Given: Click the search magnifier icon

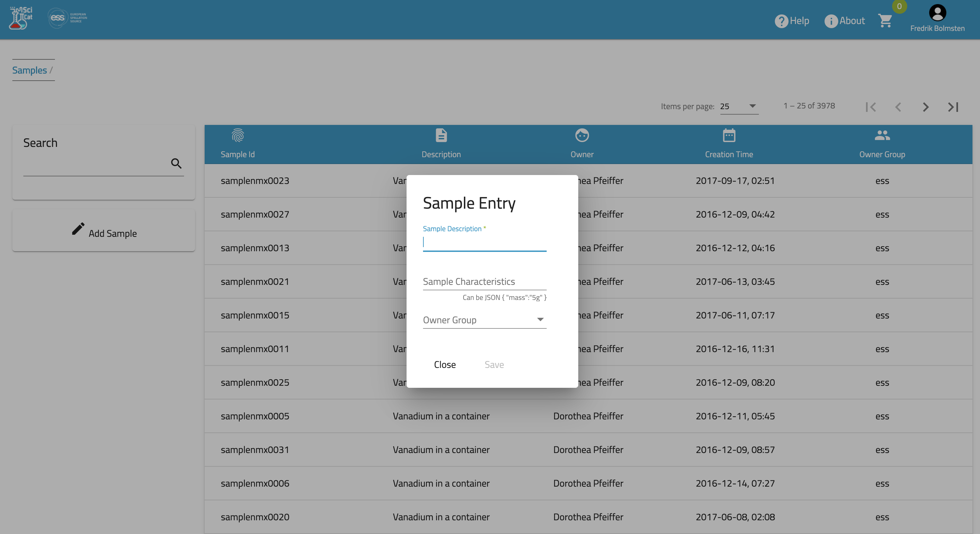Looking at the screenshot, I should point(176,164).
